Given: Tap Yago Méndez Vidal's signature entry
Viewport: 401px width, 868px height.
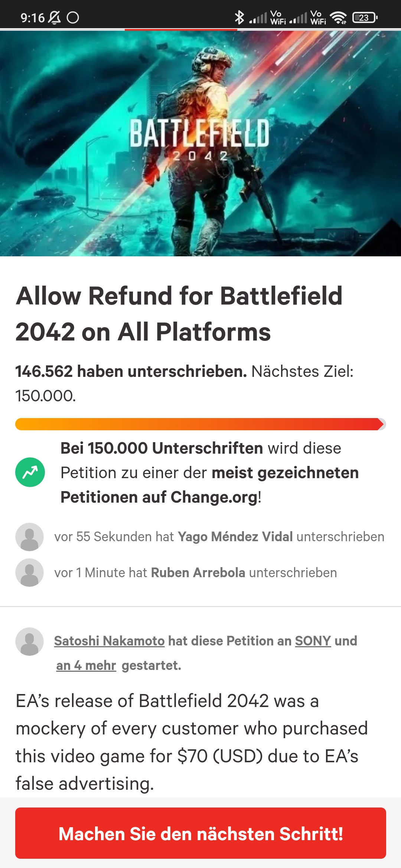Looking at the screenshot, I should pos(219,537).
